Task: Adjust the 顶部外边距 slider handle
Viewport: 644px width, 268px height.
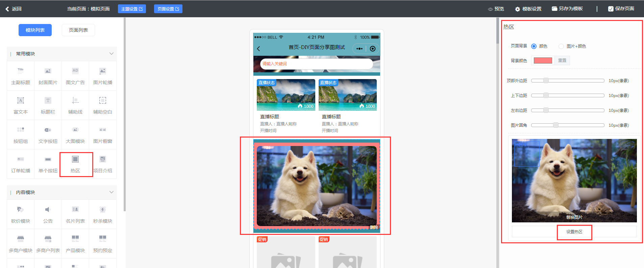Action: (546, 80)
